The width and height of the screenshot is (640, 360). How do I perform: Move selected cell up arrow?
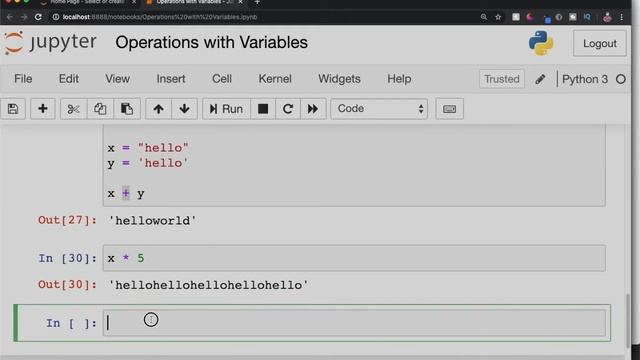click(158, 109)
